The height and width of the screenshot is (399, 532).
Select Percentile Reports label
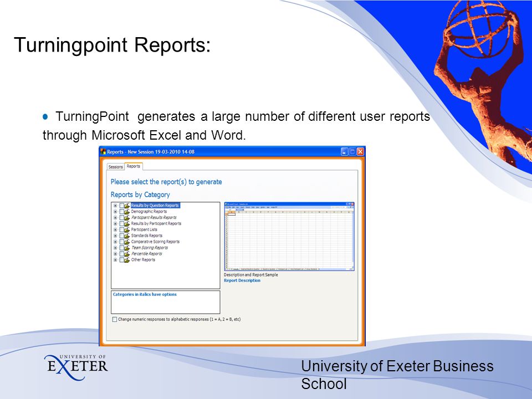[x=146, y=254]
